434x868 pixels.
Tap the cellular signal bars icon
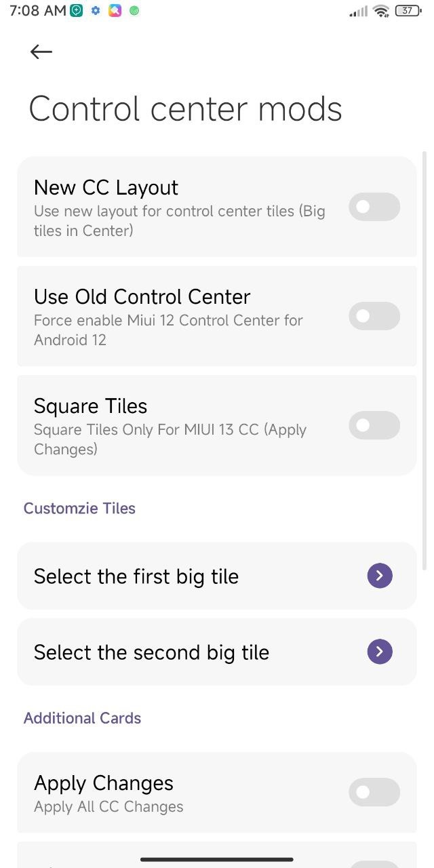(358, 12)
